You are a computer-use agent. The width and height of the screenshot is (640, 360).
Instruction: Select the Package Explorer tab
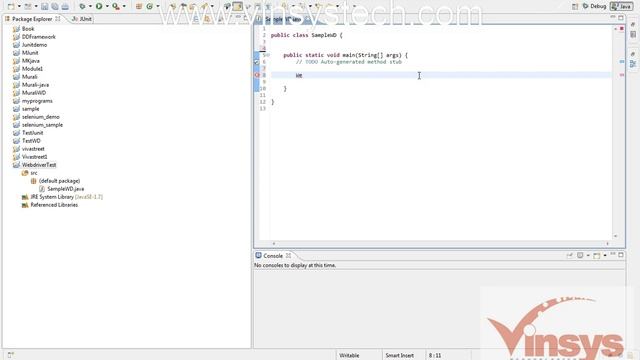pyautogui.click(x=32, y=19)
